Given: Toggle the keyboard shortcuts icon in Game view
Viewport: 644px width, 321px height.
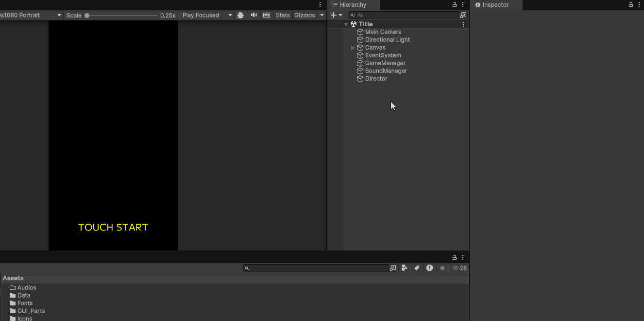Looking at the screenshot, I should (267, 15).
